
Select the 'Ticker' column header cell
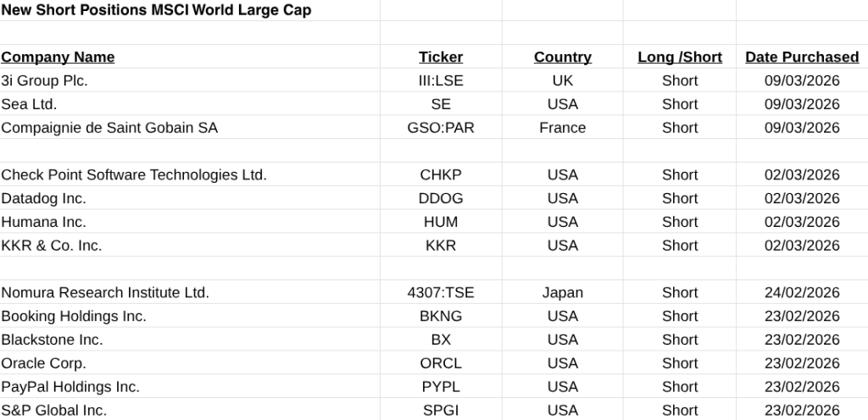click(x=441, y=57)
